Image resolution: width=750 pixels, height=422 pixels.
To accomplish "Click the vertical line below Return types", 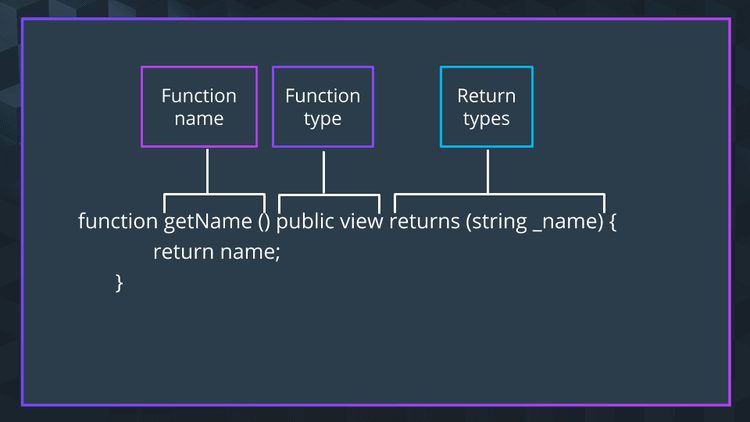I will pos(487,170).
